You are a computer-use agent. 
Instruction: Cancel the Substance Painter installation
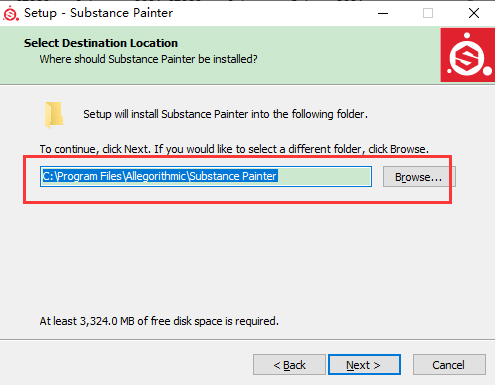[449, 365]
